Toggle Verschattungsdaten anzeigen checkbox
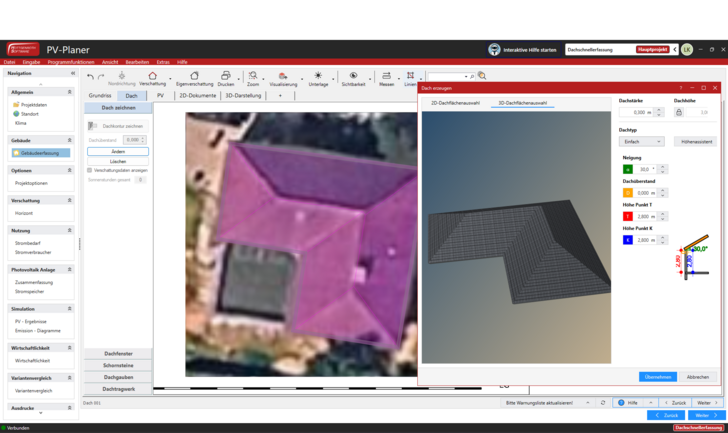728x433 pixels. pos(90,170)
